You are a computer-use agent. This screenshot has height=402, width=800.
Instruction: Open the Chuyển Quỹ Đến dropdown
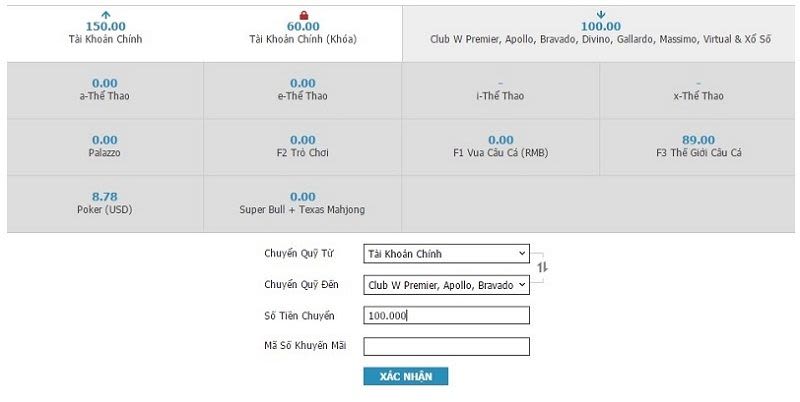[446, 285]
